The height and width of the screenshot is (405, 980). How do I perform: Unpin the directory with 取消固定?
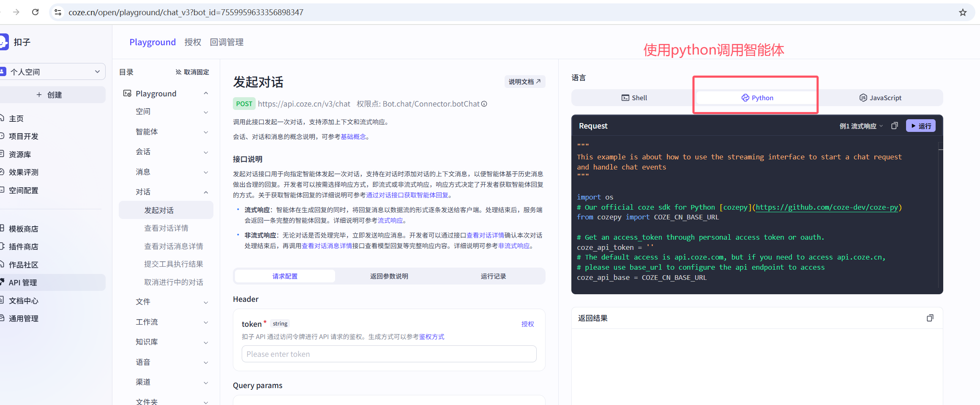click(192, 72)
